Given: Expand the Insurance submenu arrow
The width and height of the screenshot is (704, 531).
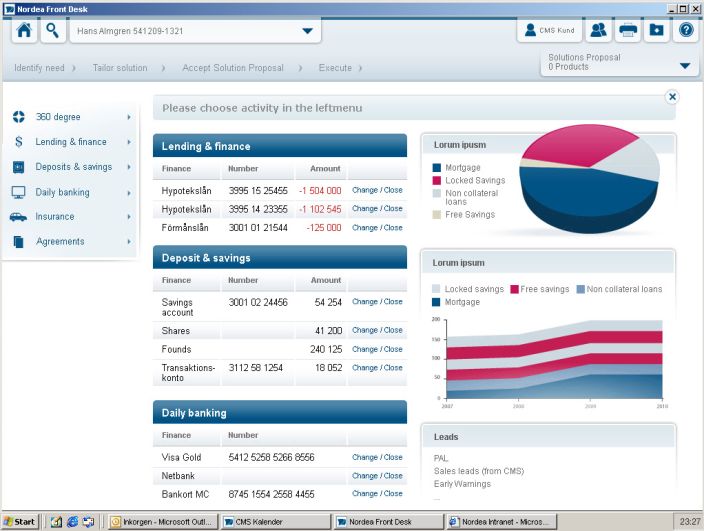Looking at the screenshot, I should (129, 217).
